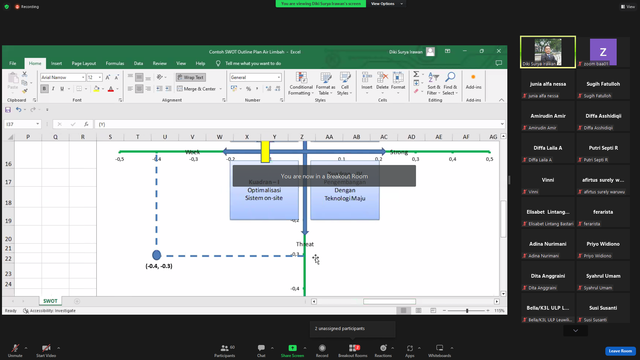Click the horizontal scrollbar in Excel
Screen dimensions: 640x360
click(x=389, y=302)
